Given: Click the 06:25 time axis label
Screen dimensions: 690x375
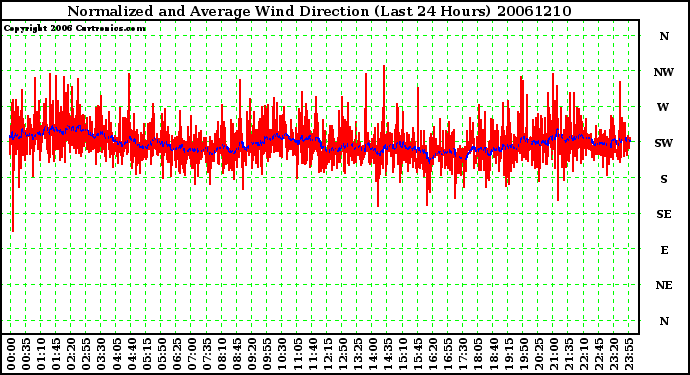Looking at the screenshot, I should coord(176,354).
